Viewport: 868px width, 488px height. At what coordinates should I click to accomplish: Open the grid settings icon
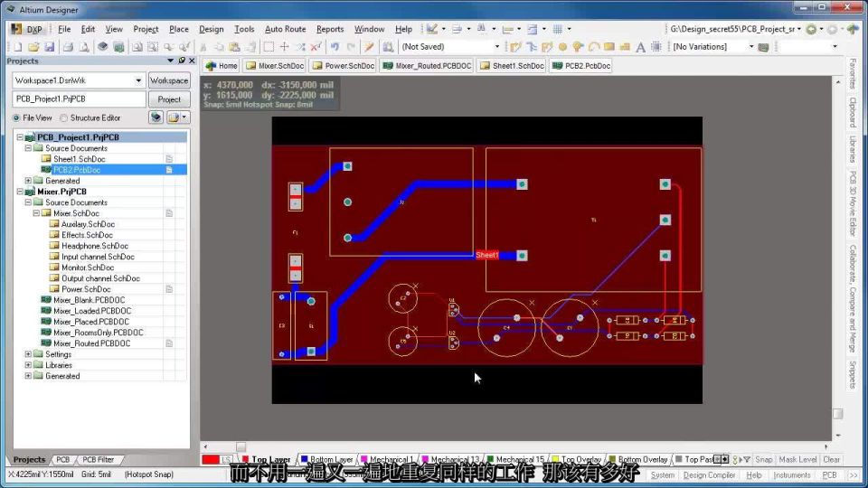(x=558, y=29)
